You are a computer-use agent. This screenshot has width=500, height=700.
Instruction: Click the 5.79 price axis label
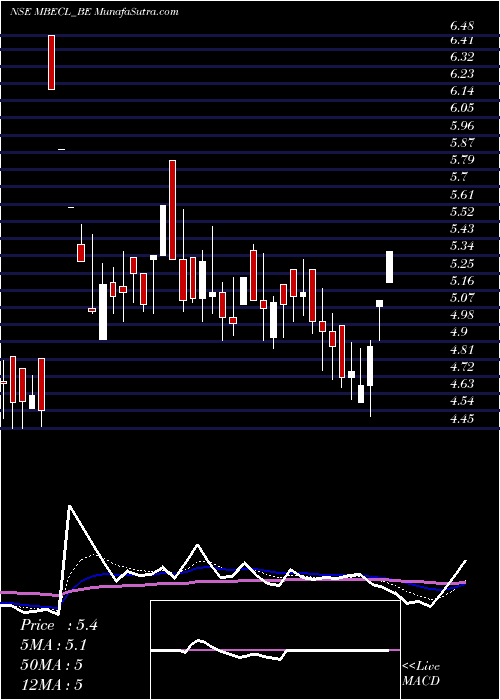[462, 160]
